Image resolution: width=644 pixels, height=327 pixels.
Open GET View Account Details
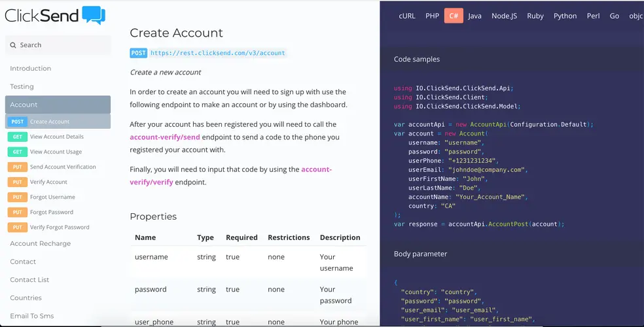pyautogui.click(x=46, y=137)
